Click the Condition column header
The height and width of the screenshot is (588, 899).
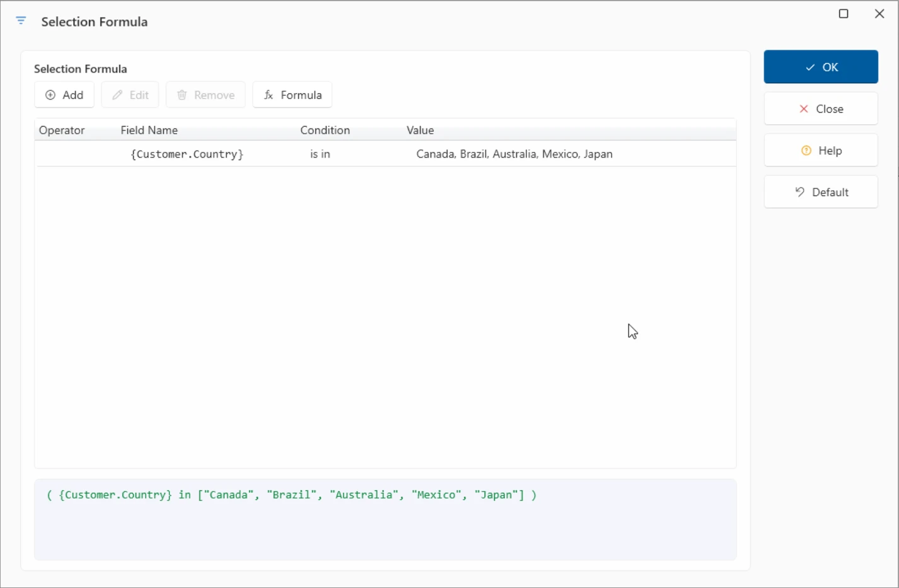coord(325,130)
